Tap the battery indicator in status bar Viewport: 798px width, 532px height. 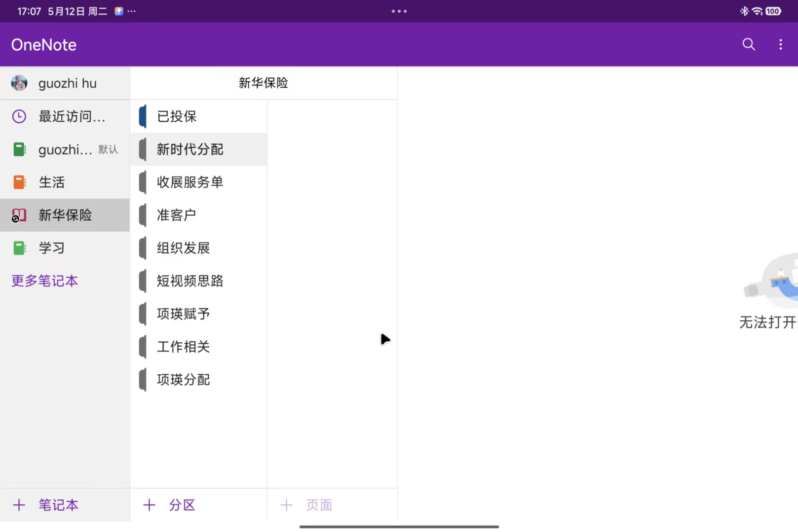click(x=773, y=11)
